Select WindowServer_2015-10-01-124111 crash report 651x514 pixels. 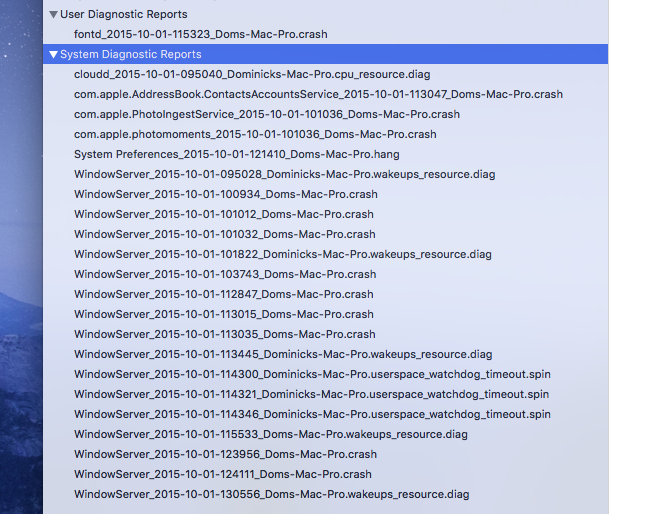click(223, 474)
